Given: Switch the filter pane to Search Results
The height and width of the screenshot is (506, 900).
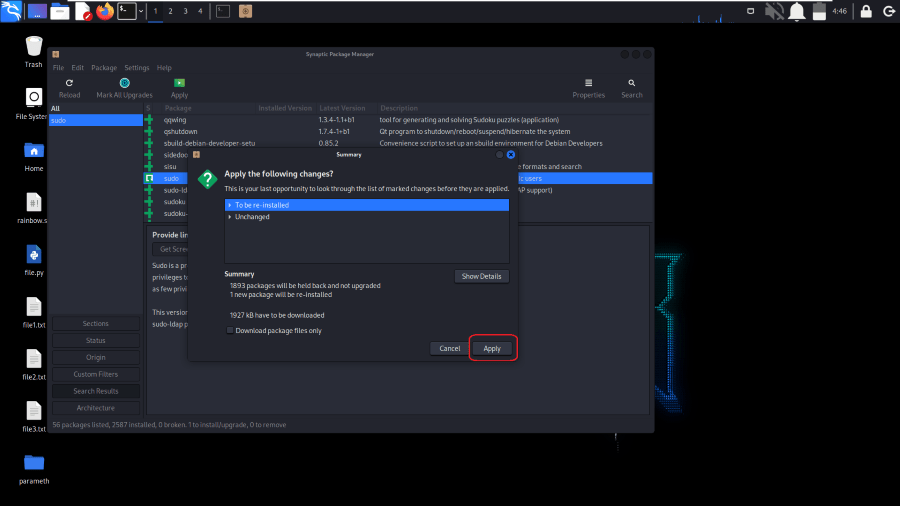Looking at the screenshot, I should pyautogui.click(x=95, y=391).
